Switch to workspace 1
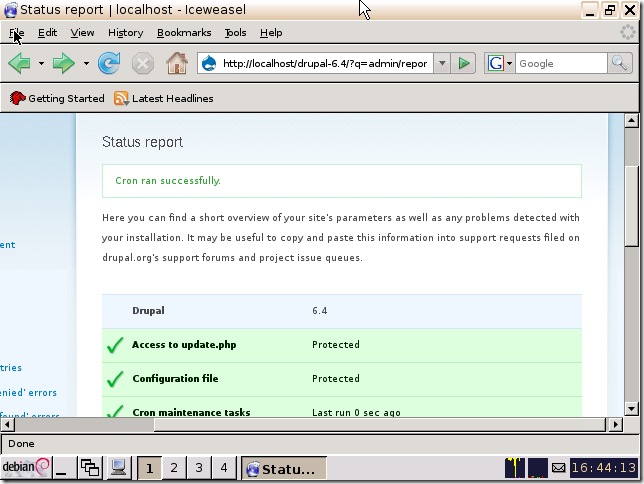 pyautogui.click(x=149, y=468)
